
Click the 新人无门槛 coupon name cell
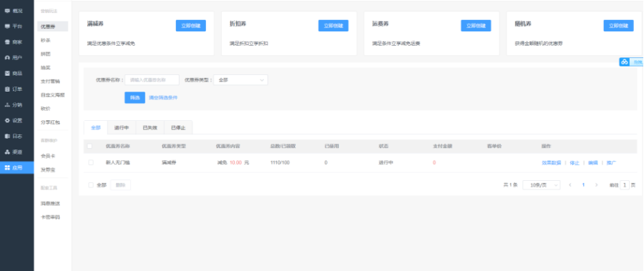(x=118, y=162)
